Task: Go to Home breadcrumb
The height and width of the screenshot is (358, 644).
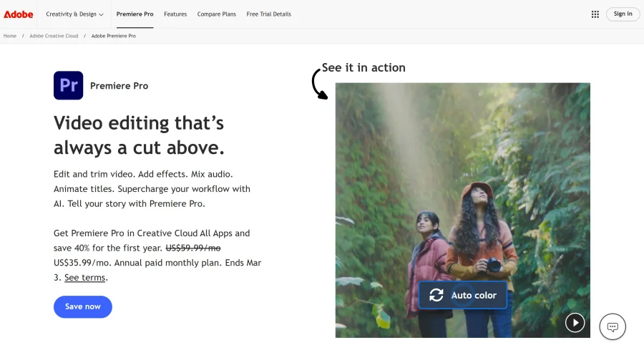Action: tap(10, 36)
